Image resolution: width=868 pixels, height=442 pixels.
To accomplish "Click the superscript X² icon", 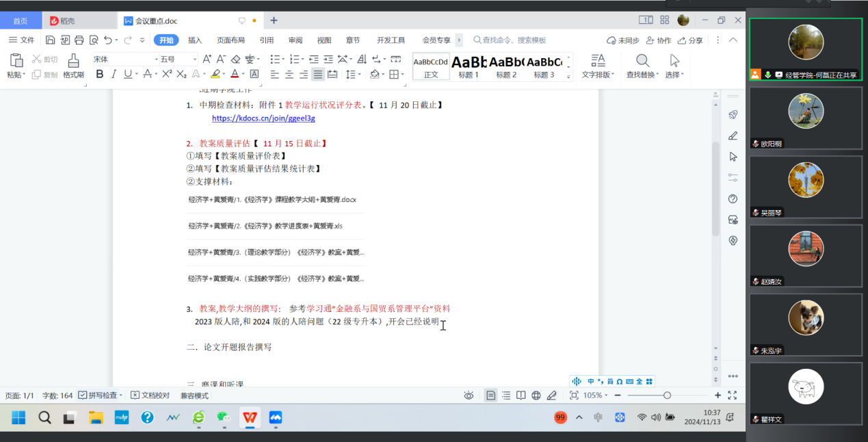I will [166, 74].
